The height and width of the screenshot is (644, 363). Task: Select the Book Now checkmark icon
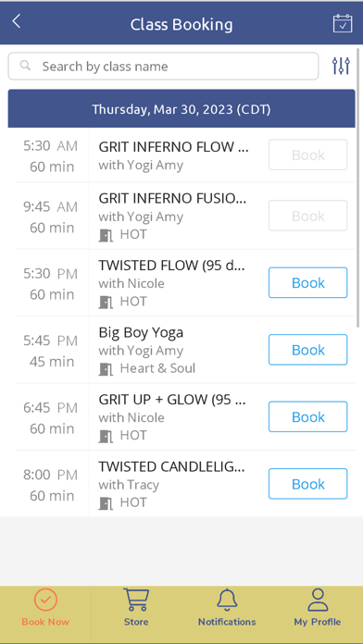point(45,601)
